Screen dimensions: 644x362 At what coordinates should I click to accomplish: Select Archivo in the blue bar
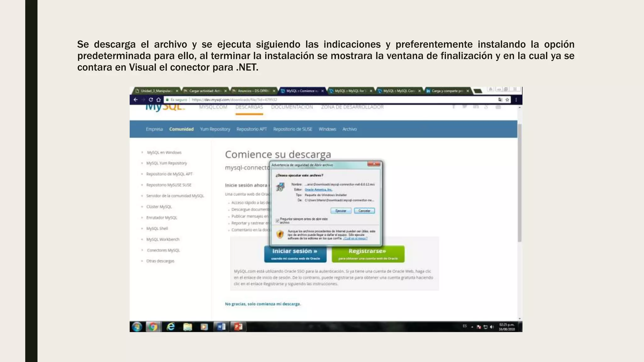coord(350,129)
